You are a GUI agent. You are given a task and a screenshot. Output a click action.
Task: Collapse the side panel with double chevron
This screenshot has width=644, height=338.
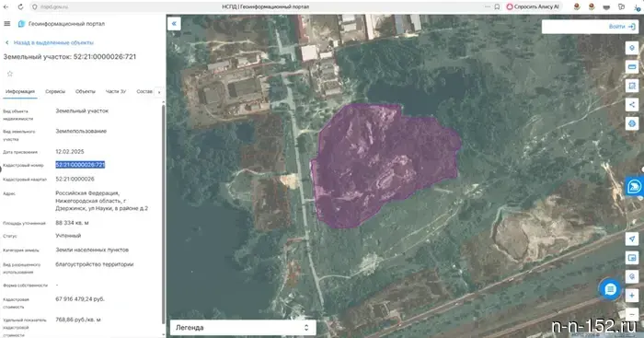[x=174, y=24]
